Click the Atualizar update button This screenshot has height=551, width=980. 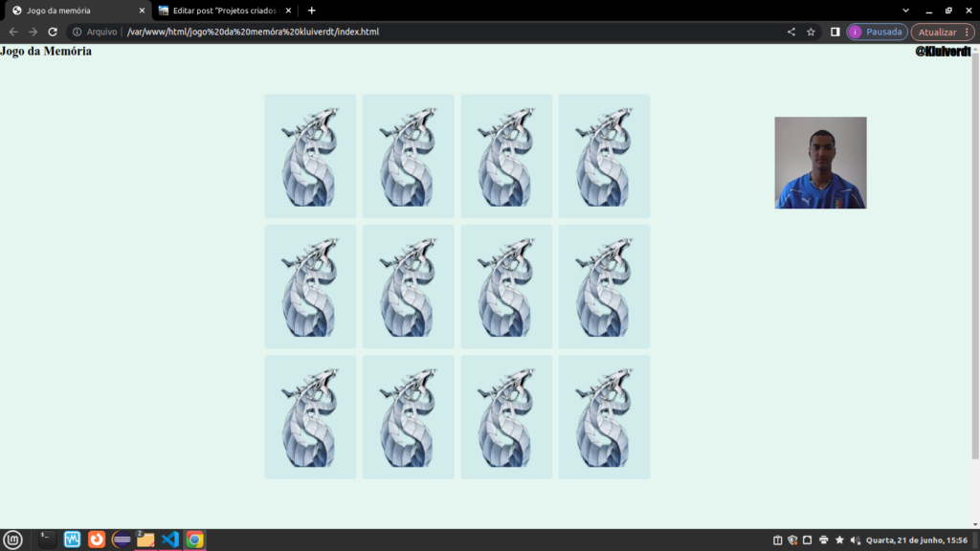click(937, 32)
